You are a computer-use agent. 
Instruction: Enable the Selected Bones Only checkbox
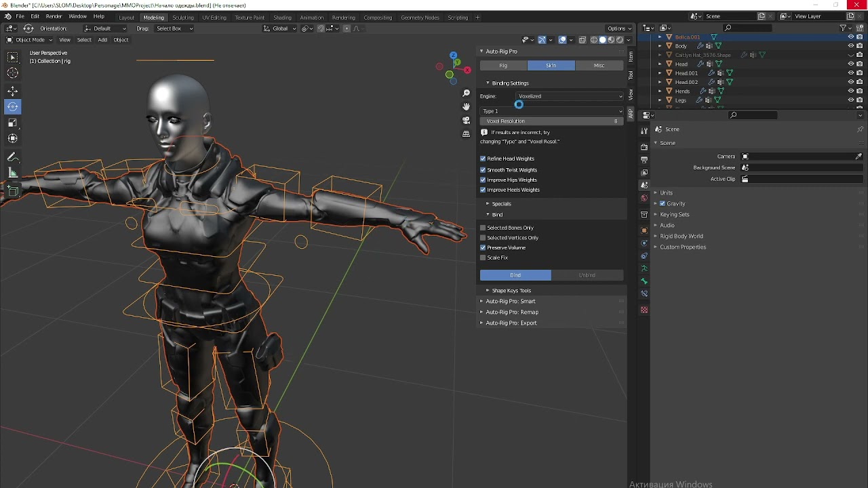tap(484, 228)
